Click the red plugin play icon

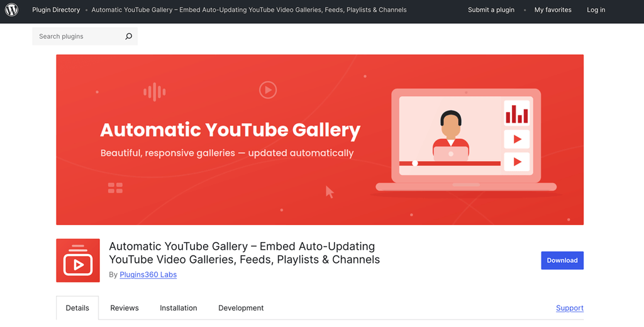[78, 260]
